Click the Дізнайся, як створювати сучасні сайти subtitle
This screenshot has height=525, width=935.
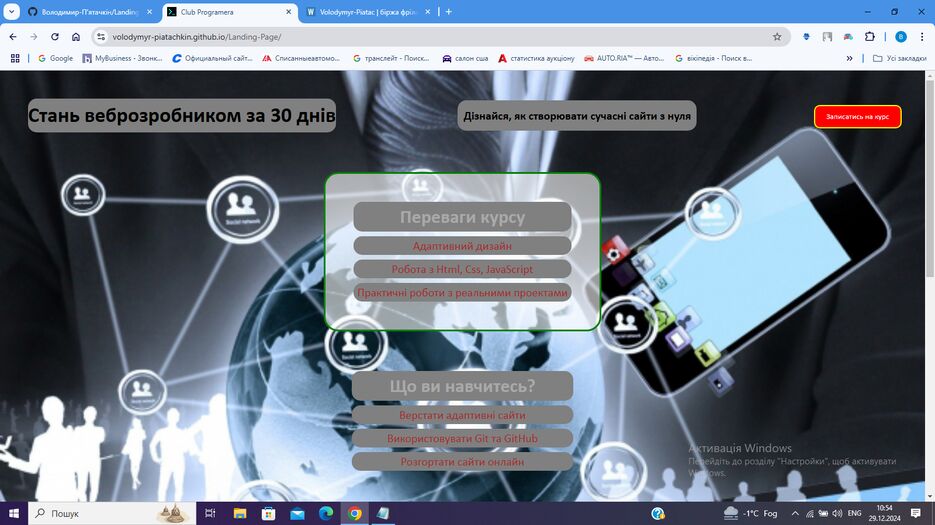[x=577, y=116]
